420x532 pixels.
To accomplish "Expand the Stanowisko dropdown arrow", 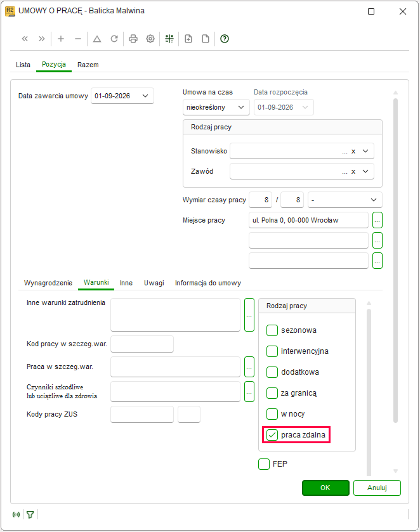I will click(365, 152).
